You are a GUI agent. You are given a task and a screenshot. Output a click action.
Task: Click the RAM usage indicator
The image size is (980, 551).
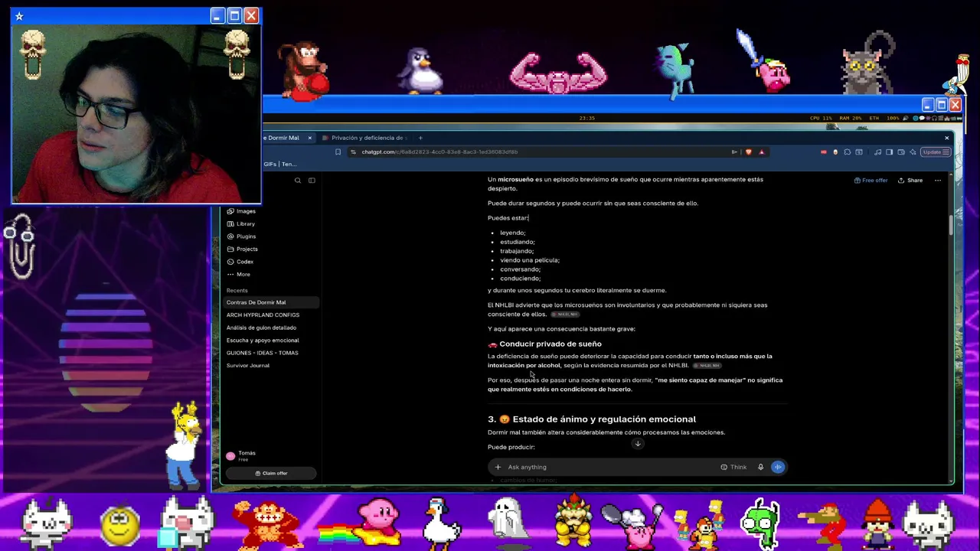point(851,118)
